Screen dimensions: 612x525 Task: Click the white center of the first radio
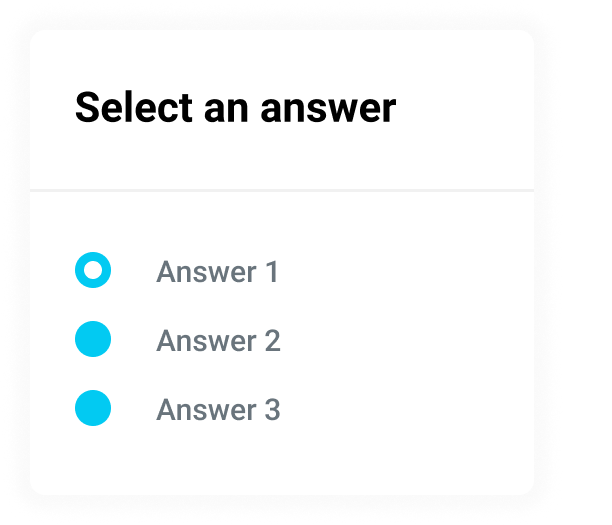click(x=93, y=270)
